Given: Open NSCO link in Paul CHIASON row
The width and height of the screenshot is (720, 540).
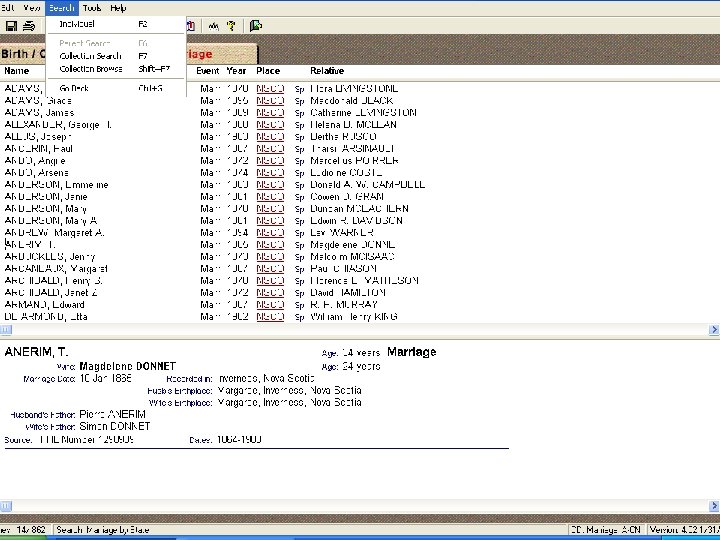Looking at the screenshot, I should point(270,269).
